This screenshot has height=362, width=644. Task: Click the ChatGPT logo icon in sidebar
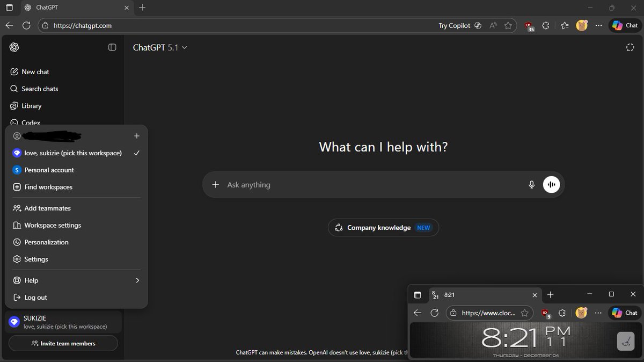click(14, 47)
